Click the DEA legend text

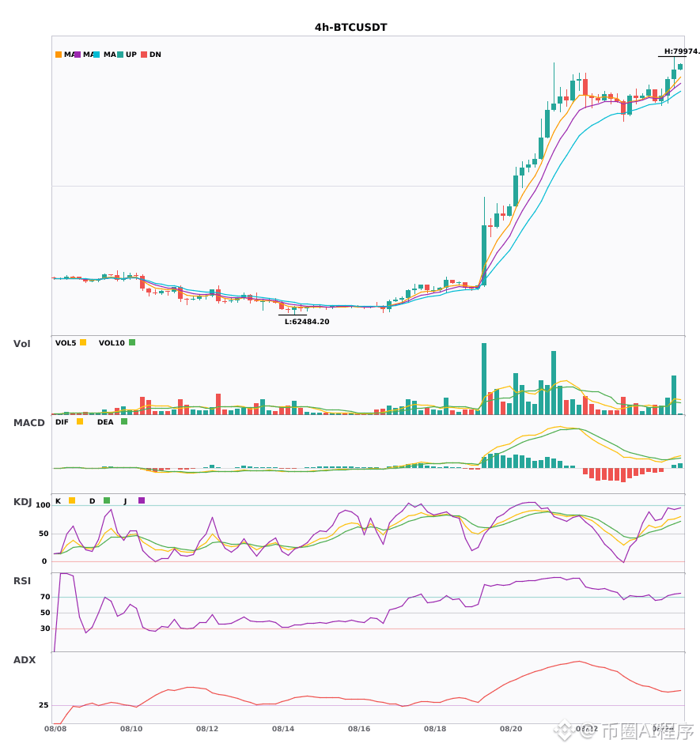[105, 422]
